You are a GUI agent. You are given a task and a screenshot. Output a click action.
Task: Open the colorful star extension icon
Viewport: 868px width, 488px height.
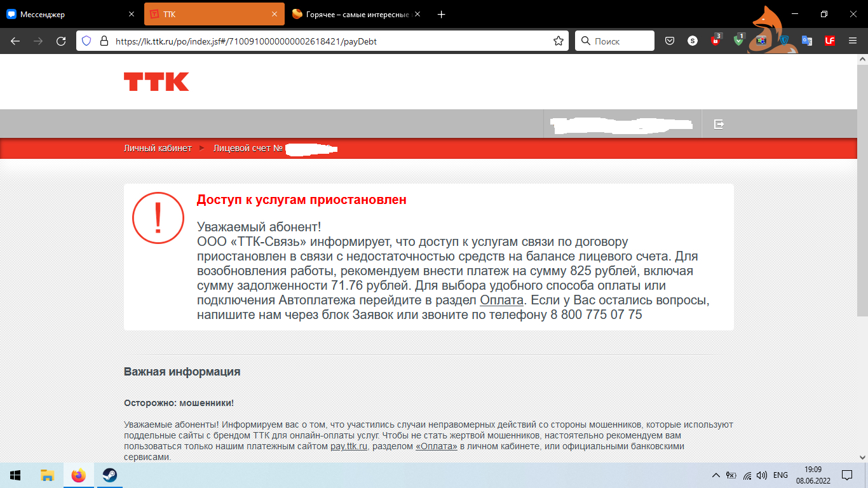(761, 41)
